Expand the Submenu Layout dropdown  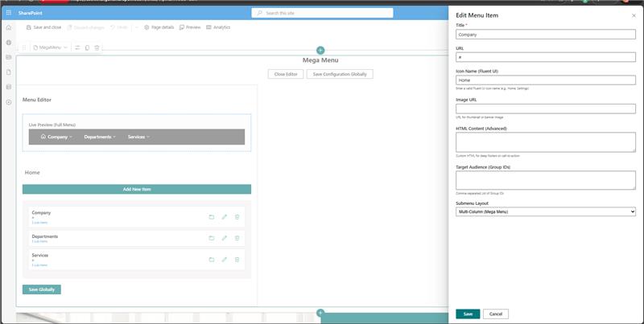[x=546, y=211]
